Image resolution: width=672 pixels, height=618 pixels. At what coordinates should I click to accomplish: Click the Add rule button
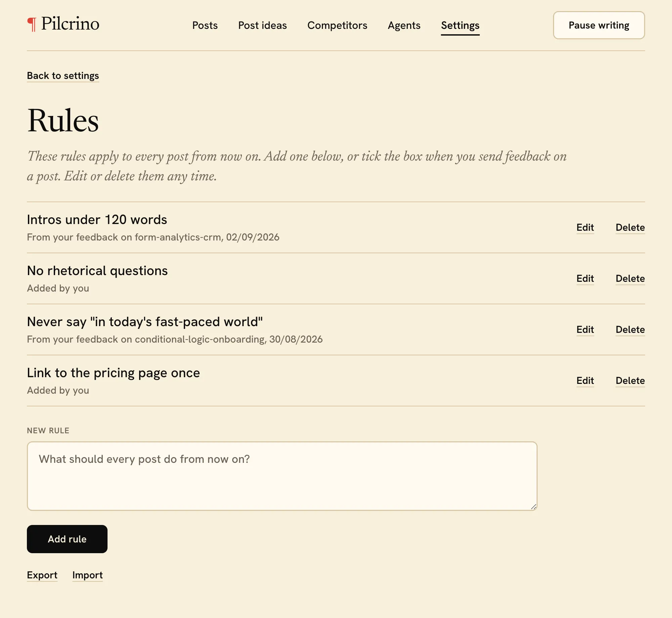click(x=67, y=539)
